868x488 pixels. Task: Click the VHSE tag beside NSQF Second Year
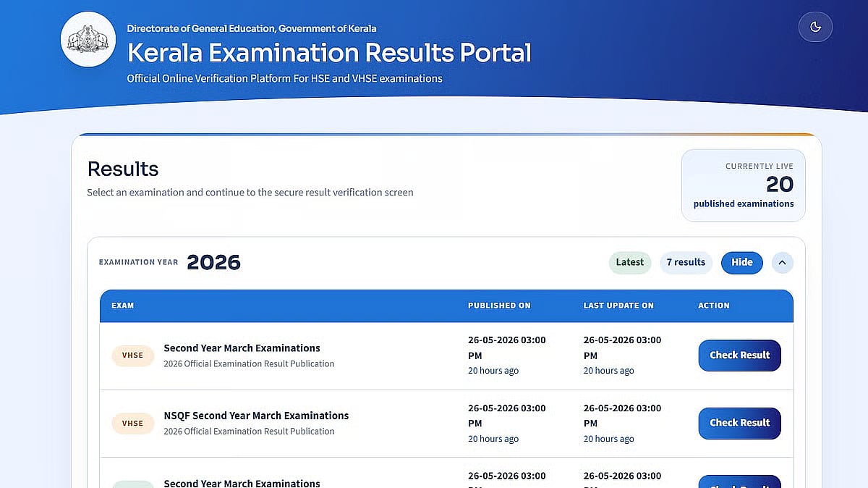point(132,424)
